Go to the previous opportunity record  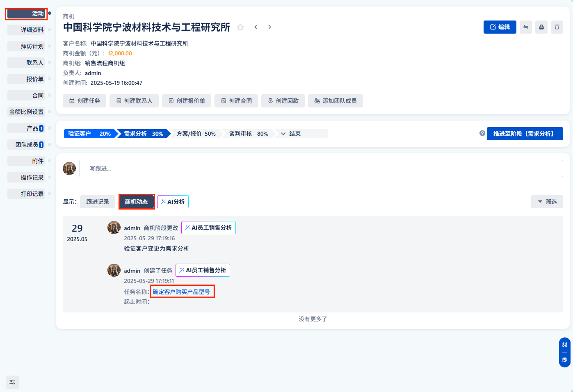pos(256,27)
